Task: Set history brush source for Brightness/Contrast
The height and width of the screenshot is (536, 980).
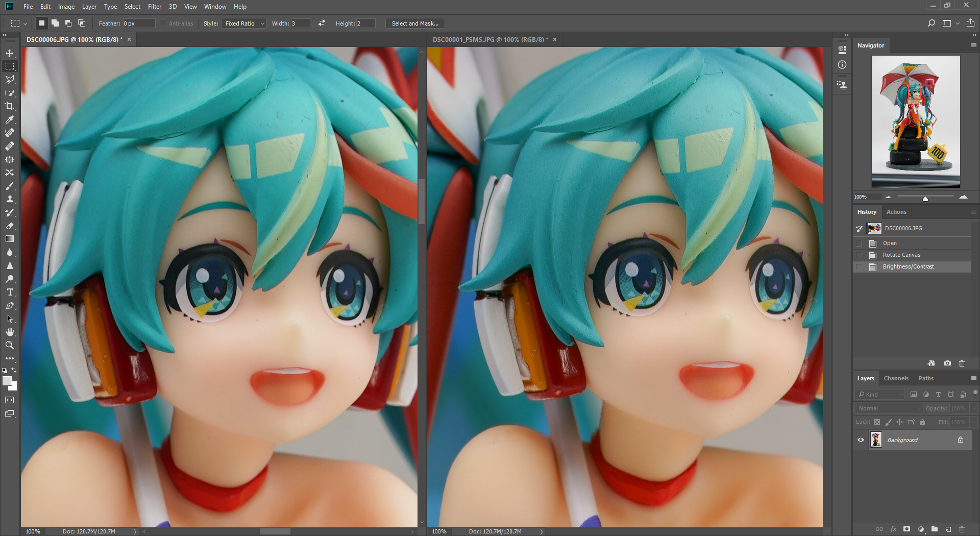Action: click(860, 267)
